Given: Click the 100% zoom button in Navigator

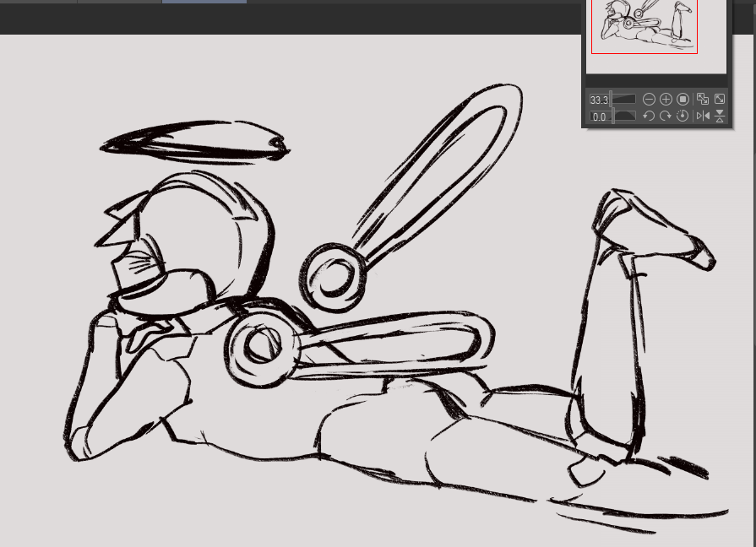Looking at the screenshot, I should [683, 100].
